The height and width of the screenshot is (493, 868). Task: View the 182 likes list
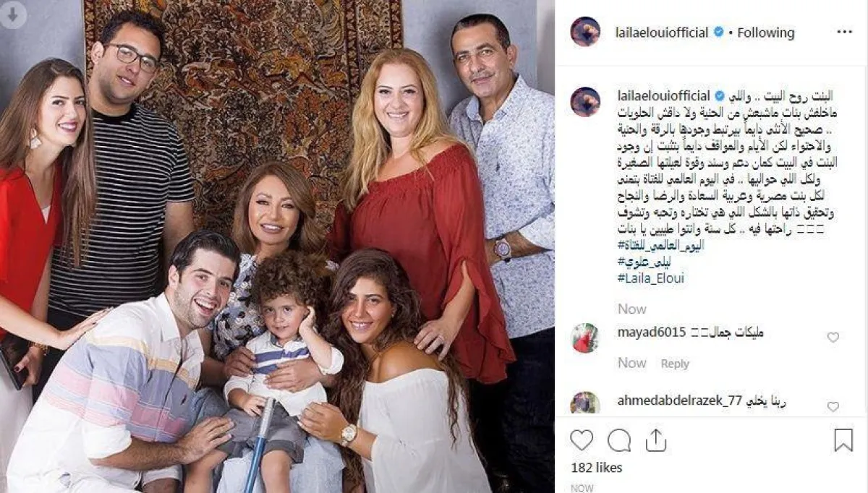597,468
